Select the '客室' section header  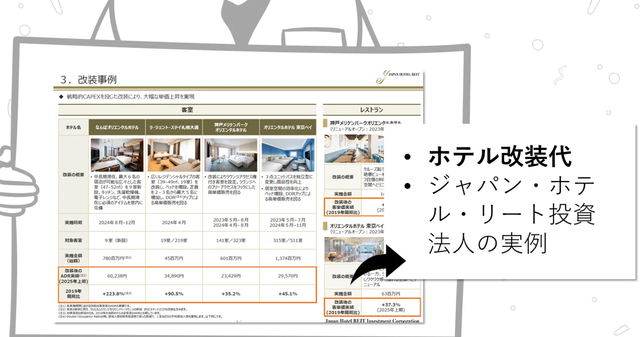pyautogui.click(x=187, y=109)
